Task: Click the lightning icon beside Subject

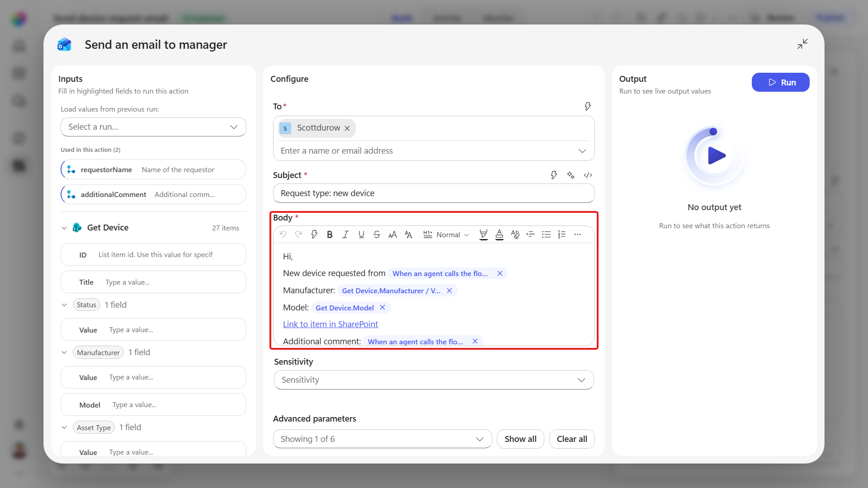Action: coord(554,175)
